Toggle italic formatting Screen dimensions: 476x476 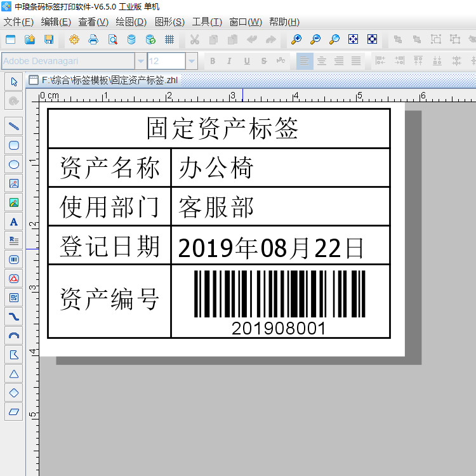coord(230,61)
